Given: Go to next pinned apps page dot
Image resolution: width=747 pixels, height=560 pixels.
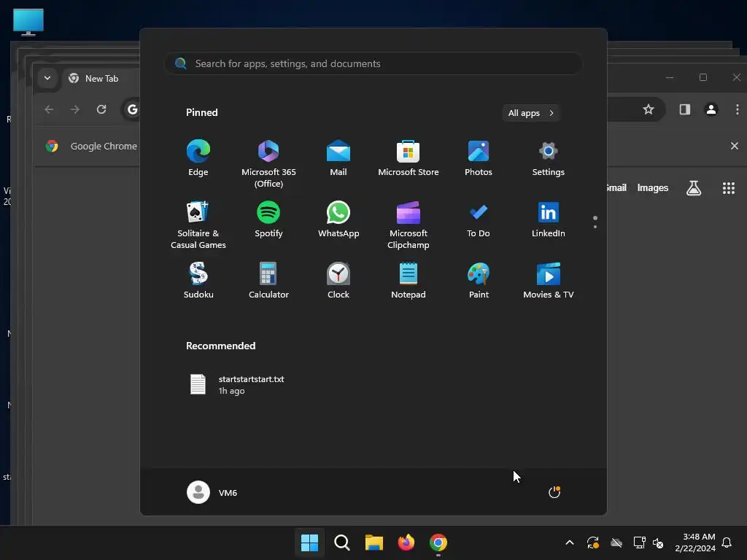Looking at the screenshot, I should 595,227.
